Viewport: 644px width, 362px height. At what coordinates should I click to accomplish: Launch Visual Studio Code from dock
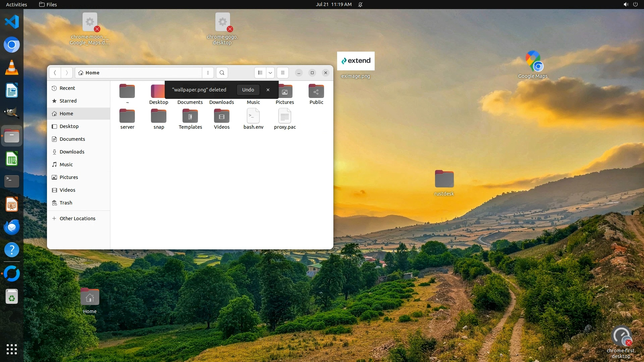point(12,22)
